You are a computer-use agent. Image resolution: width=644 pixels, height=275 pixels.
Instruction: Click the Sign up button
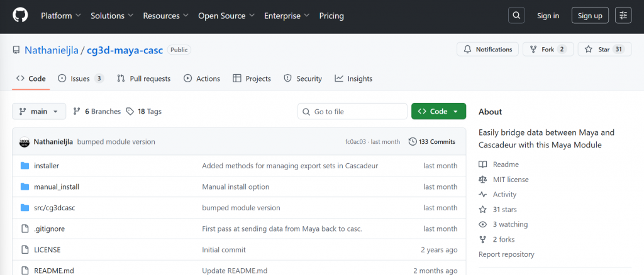click(590, 16)
